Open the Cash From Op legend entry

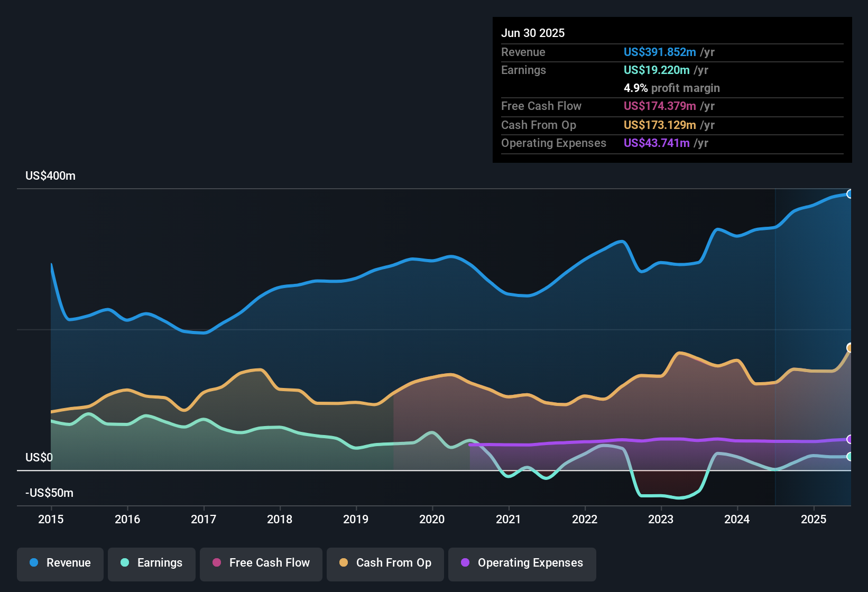(x=385, y=563)
